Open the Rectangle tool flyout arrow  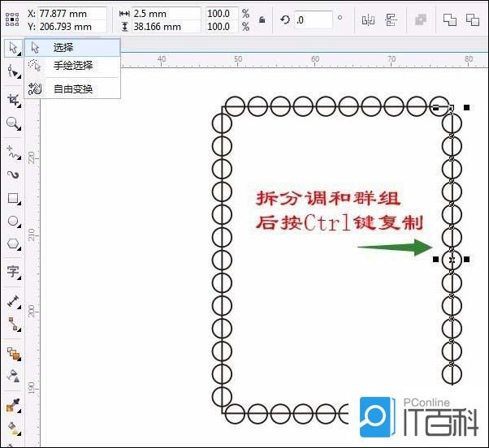20,204
